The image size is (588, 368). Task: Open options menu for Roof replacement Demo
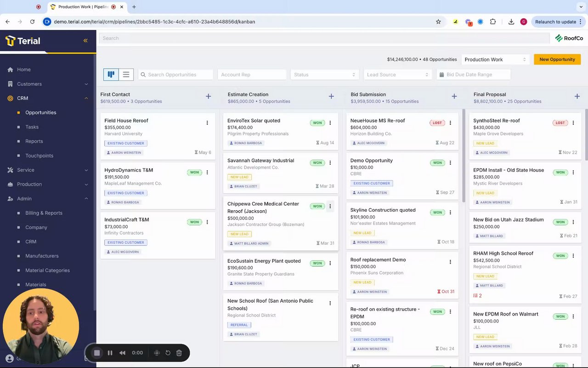(x=450, y=262)
